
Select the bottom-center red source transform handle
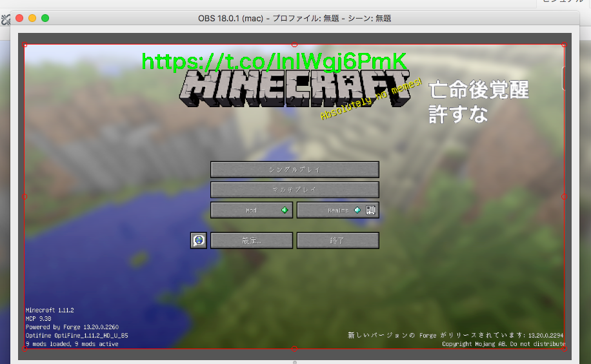[x=295, y=349]
